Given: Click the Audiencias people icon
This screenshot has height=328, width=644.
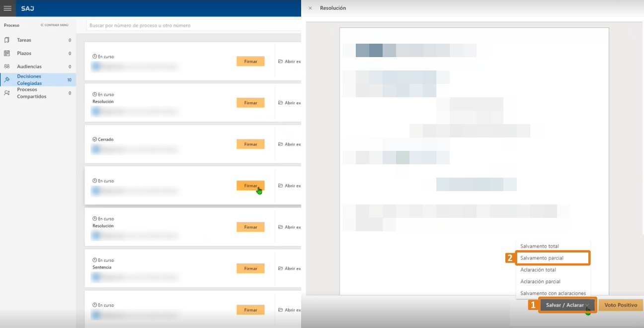Looking at the screenshot, I should (x=7, y=66).
